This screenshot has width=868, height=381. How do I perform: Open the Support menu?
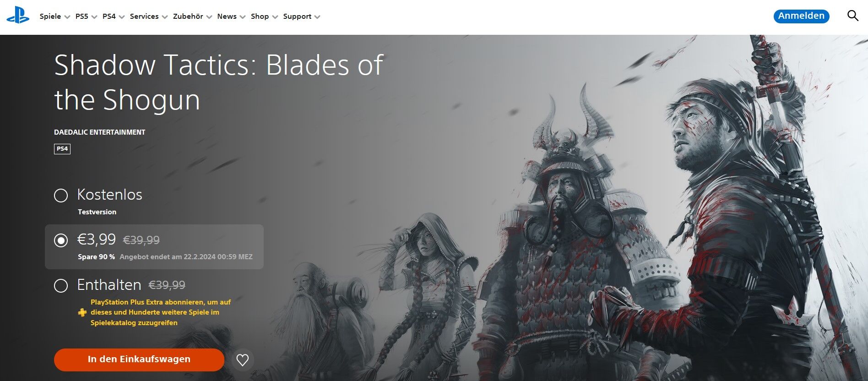pos(301,16)
